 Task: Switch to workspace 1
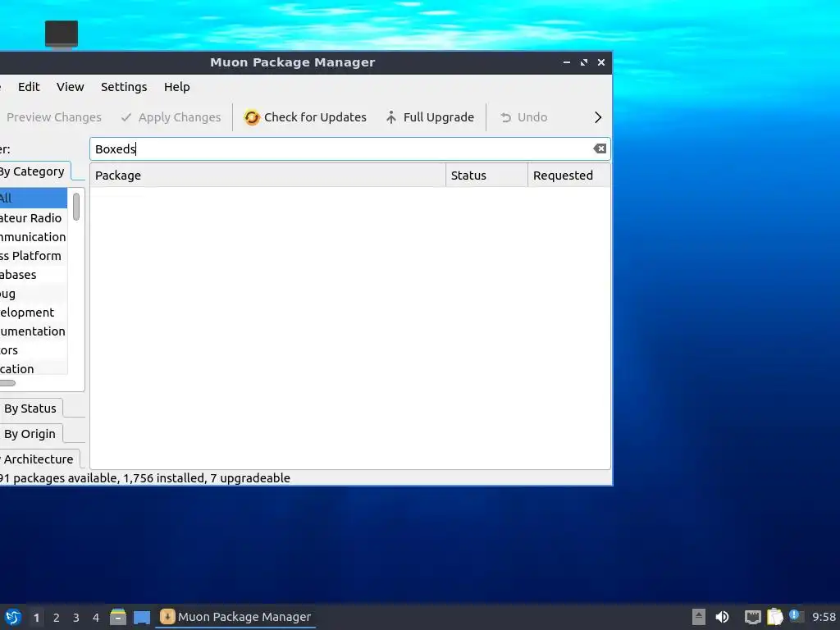[x=36, y=618]
